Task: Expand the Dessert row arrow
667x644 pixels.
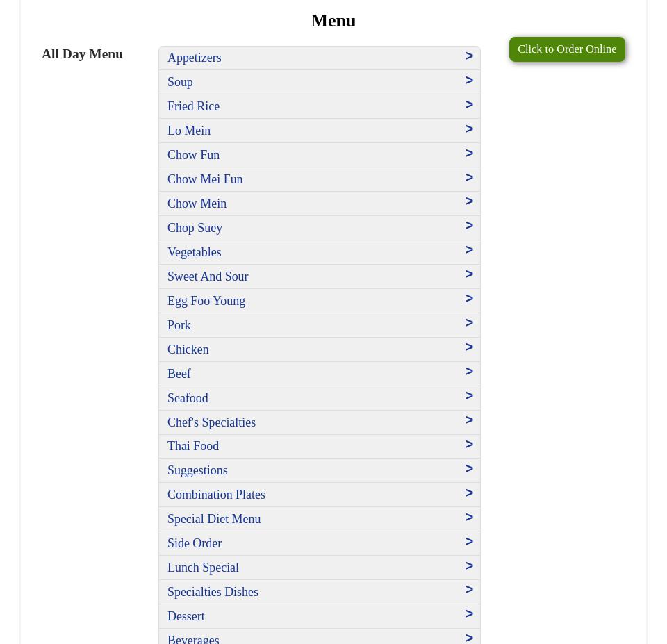Action: point(469,614)
